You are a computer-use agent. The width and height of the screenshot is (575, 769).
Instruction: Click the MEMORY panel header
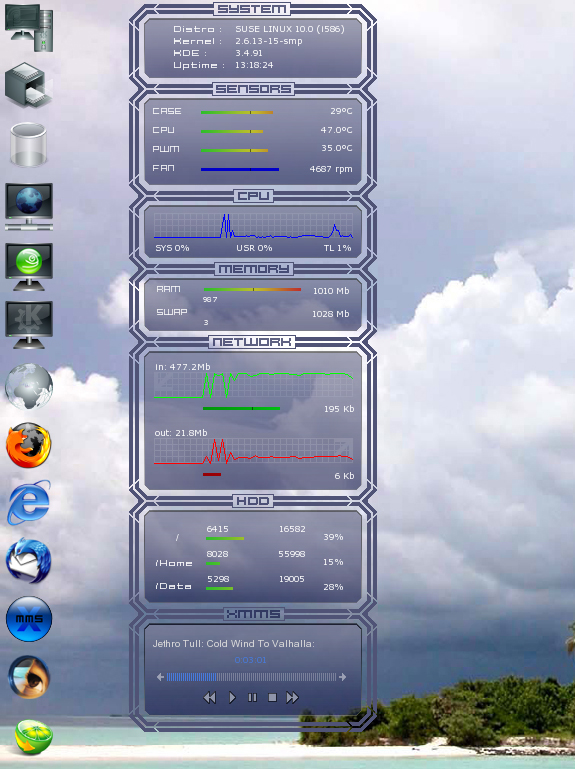click(254, 269)
